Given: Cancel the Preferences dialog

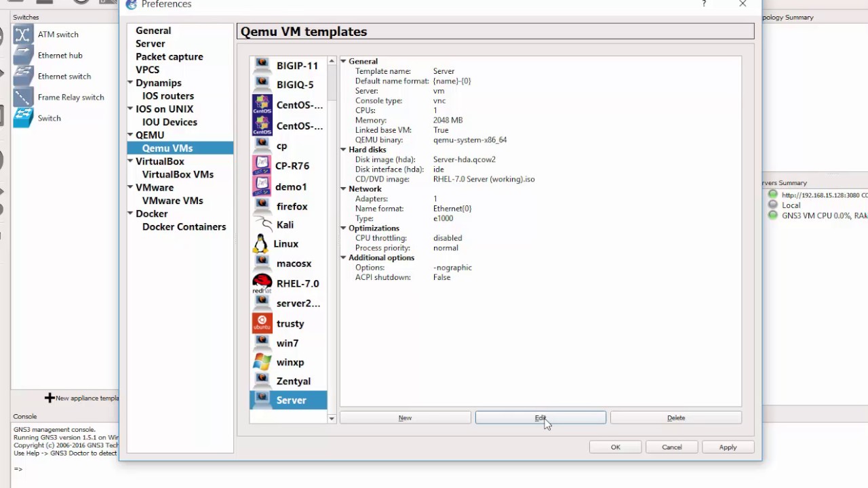Looking at the screenshot, I should [x=672, y=447].
